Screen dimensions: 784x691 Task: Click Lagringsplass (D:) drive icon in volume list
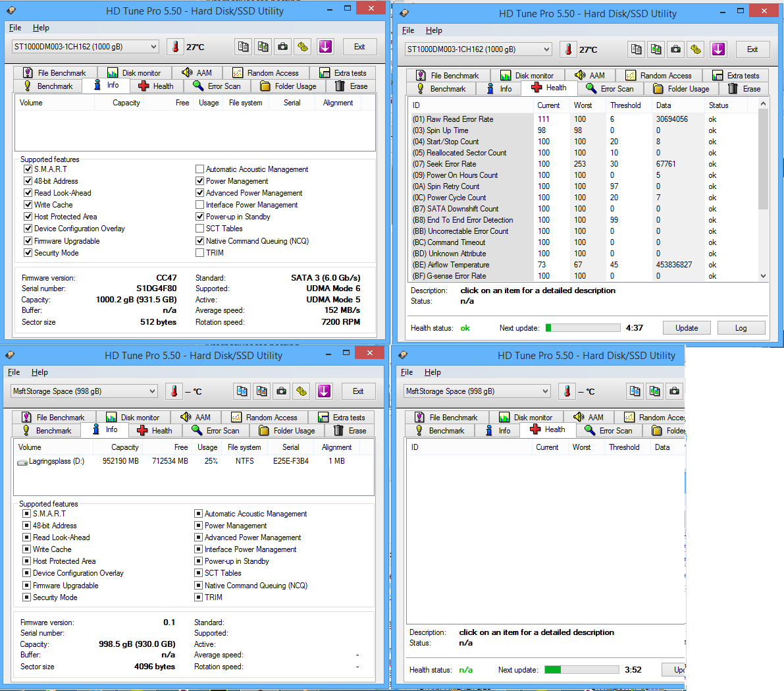(22, 462)
